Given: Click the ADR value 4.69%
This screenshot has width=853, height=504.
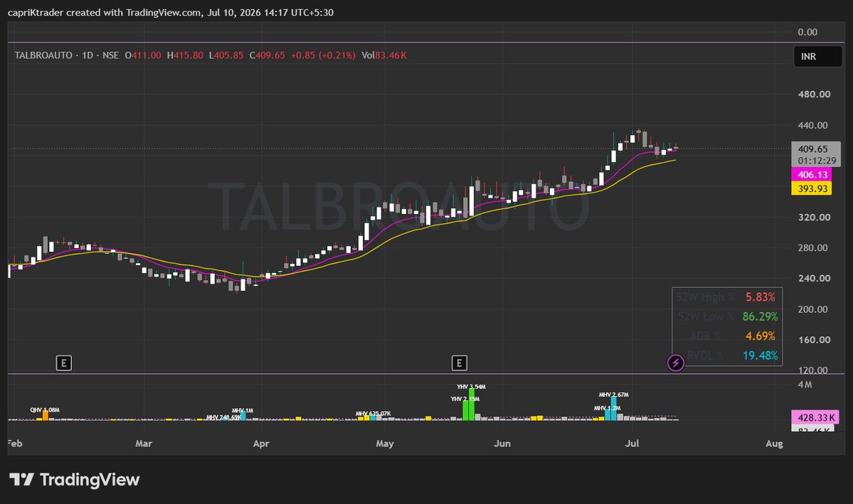Looking at the screenshot, I should (x=760, y=336).
